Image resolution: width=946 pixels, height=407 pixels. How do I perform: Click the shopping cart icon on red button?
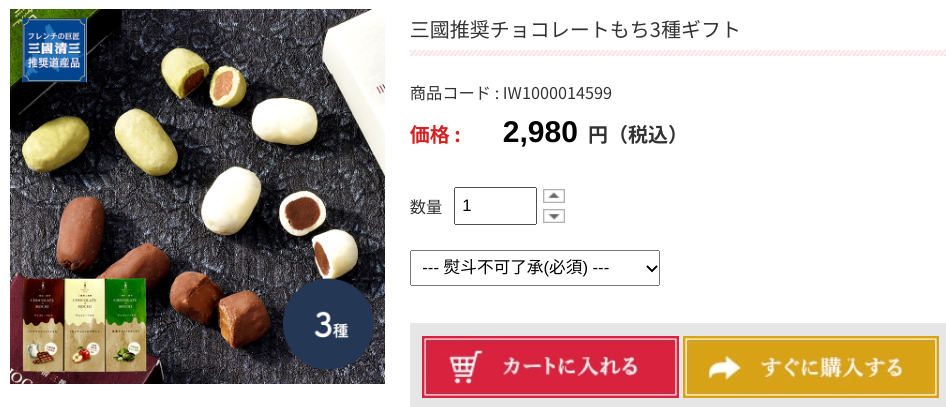466,367
